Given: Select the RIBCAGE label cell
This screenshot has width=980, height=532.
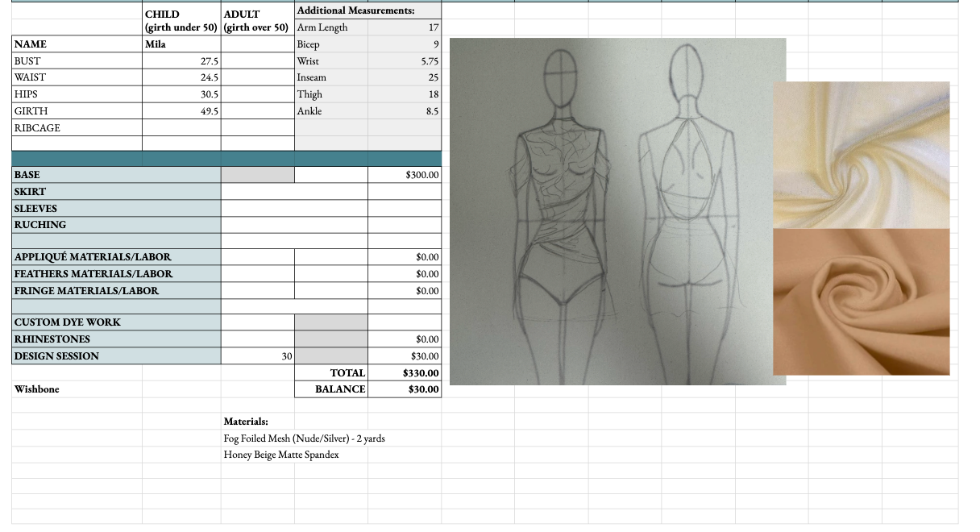Looking at the screenshot, I should pos(77,128).
